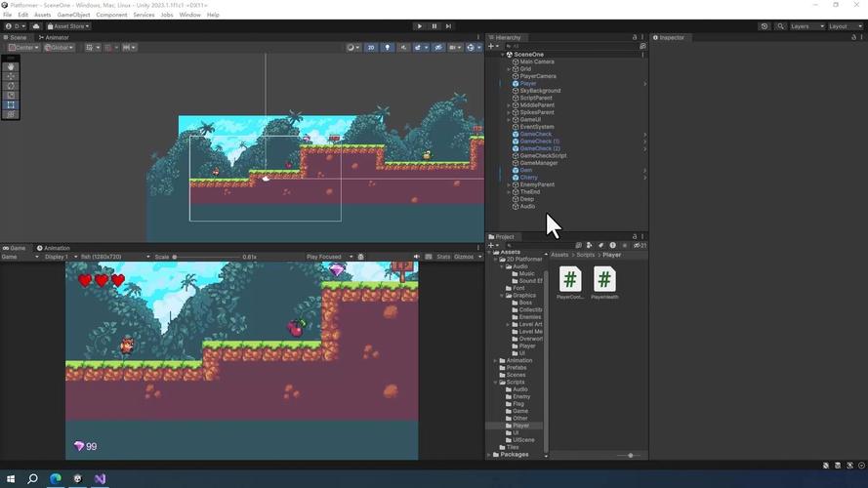
Task: Toggle the Project hidden packages count icon
Action: (x=640, y=245)
